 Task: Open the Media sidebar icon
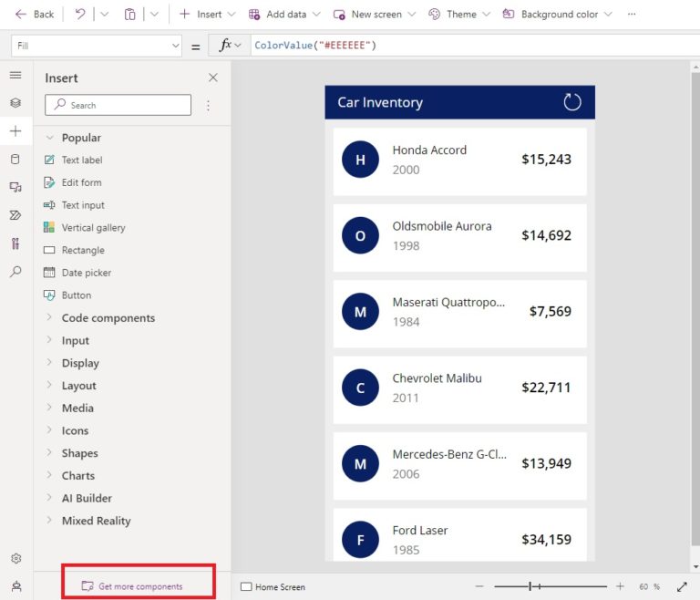click(x=15, y=187)
